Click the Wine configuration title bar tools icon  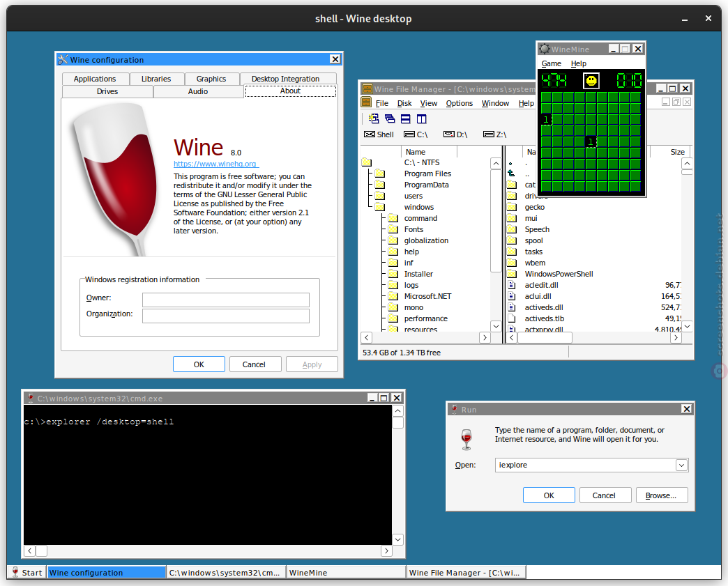63,59
